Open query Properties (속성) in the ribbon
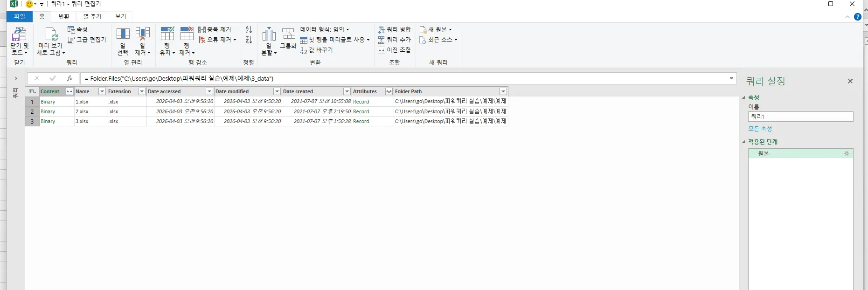 point(77,29)
